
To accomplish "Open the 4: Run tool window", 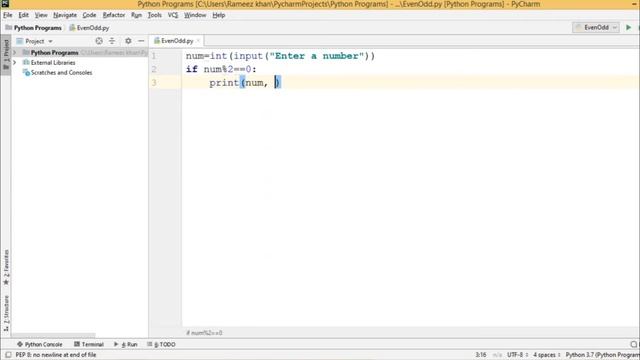I will tap(126, 344).
